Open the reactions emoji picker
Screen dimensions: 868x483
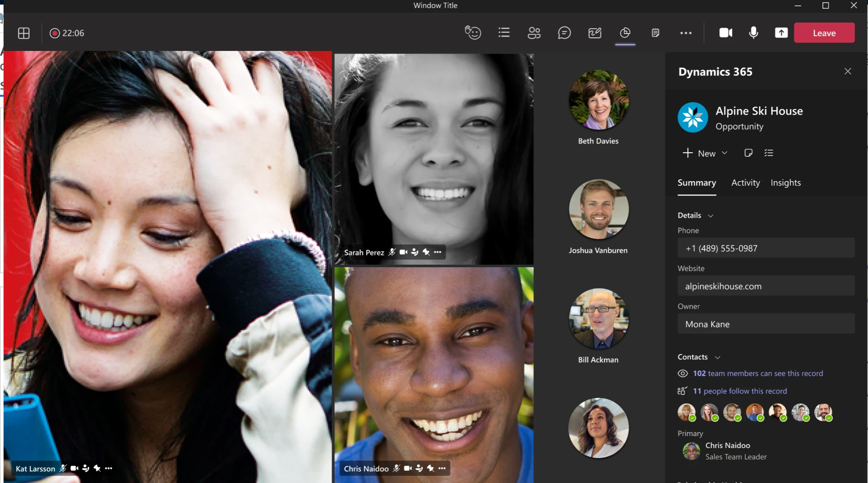pos(473,33)
